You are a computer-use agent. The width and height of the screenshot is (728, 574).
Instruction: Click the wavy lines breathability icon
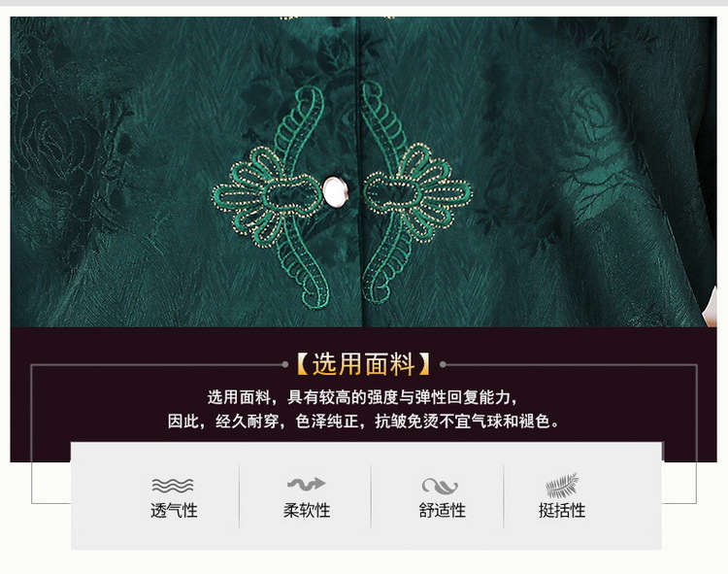coord(173,486)
